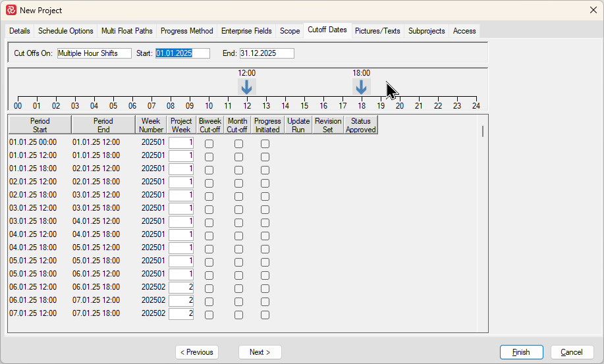Enable Biweek Cut-off for first period row

pos(209,143)
